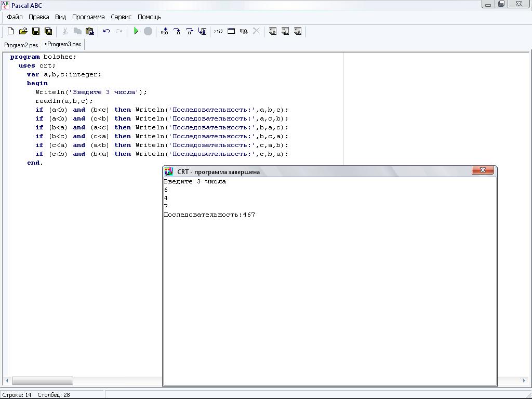This screenshot has width=532, height=399.
Task: Open the Файл menu
Action: 15,17
